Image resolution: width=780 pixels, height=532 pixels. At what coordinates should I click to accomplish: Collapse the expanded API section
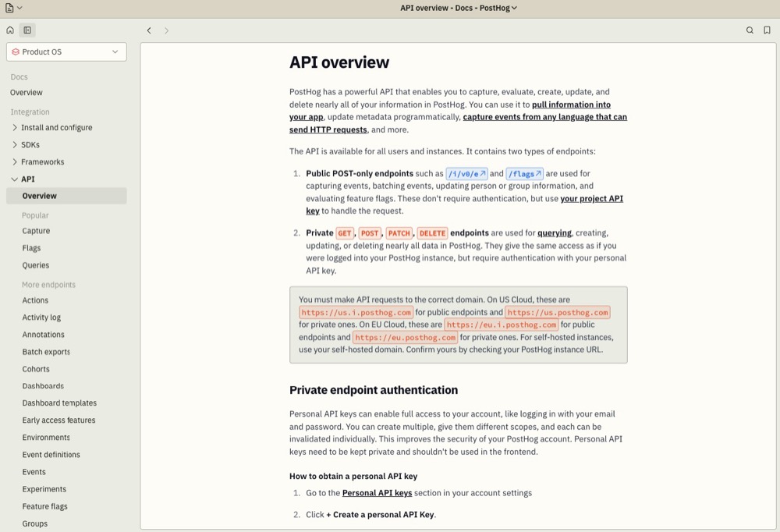click(14, 179)
